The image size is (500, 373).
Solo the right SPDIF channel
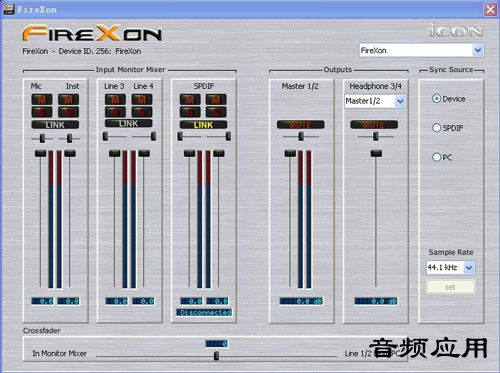coord(216,112)
